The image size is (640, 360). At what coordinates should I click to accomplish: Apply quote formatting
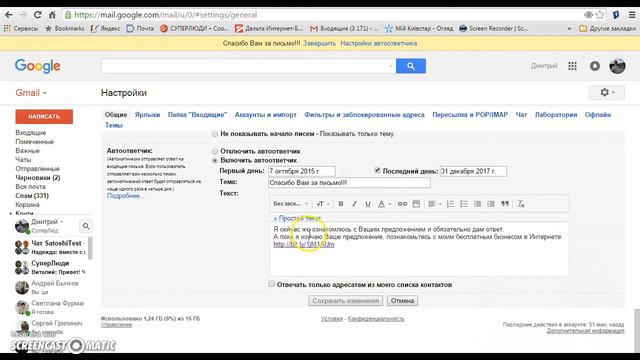pos(505,204)
